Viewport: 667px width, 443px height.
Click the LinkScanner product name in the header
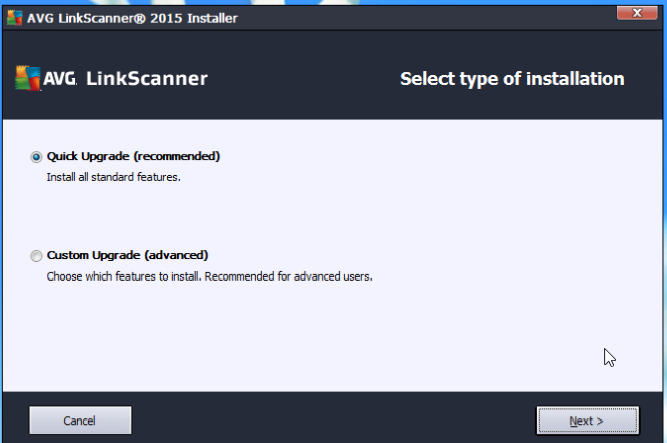147,79
